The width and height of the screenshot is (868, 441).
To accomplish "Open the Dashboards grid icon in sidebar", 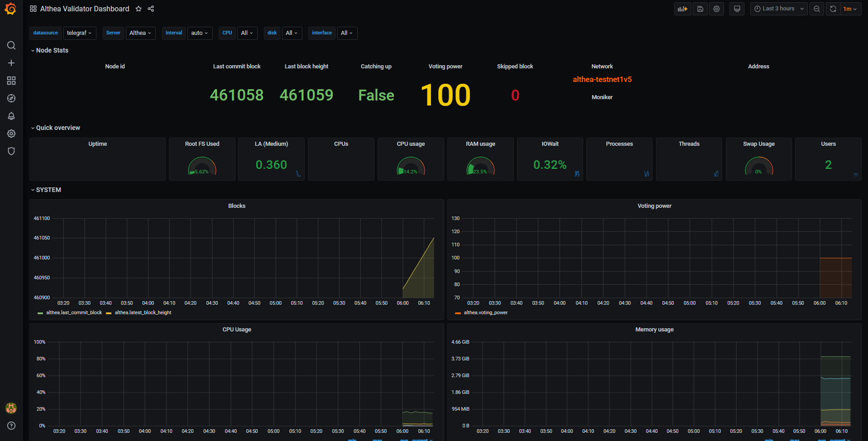I will [x=11, y=81].
